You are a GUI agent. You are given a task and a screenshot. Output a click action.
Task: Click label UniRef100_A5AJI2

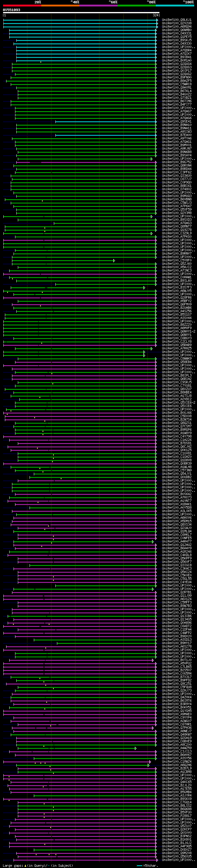pyautogui.click(x=177, y=267)
